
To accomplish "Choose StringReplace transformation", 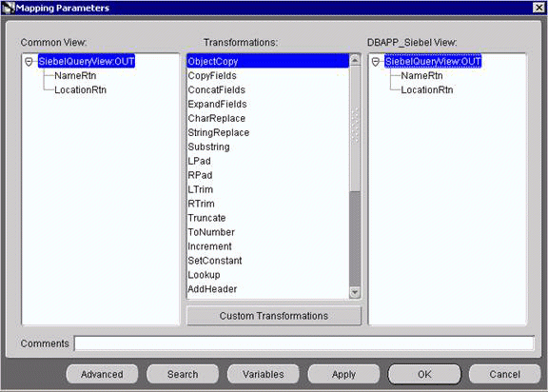I will pos(268,133).
